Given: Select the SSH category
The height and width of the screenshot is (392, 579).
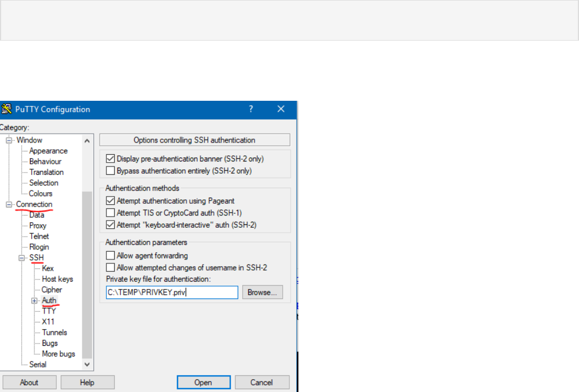Looking at the screenshot, I should coord(37,257).
